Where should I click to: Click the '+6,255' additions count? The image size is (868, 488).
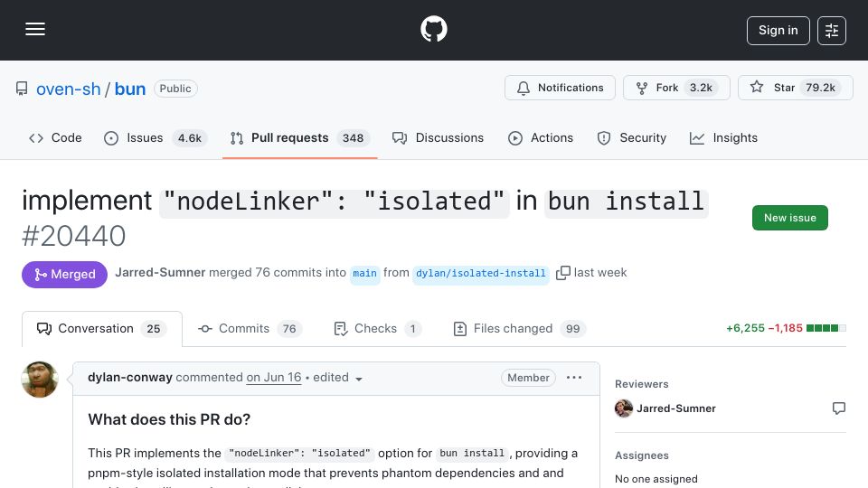coord(745,328)
